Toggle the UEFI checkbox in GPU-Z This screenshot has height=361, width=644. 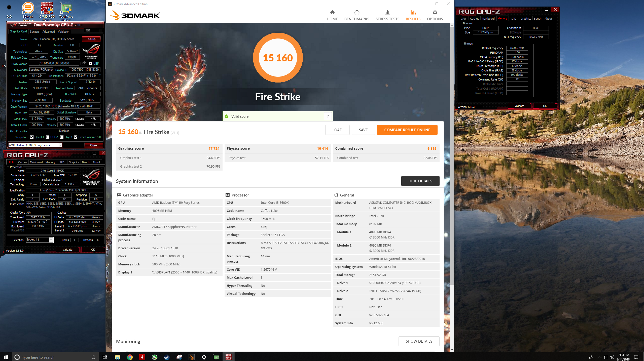coord(91,64)
